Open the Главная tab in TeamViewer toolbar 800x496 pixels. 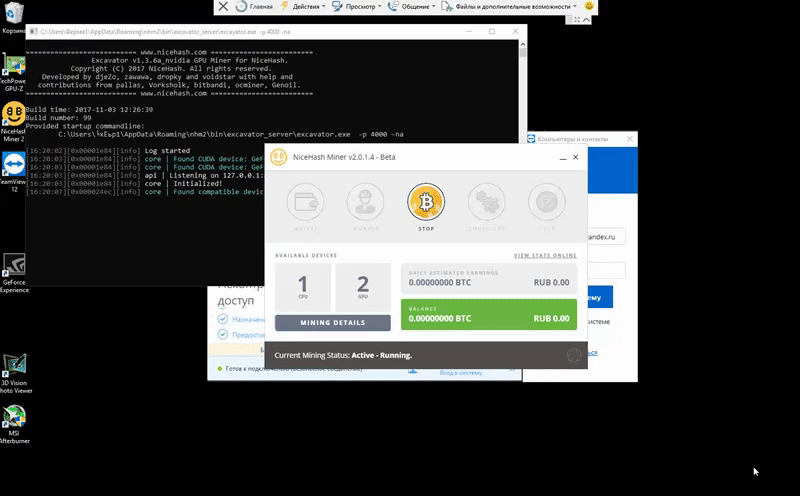point(255,7)
